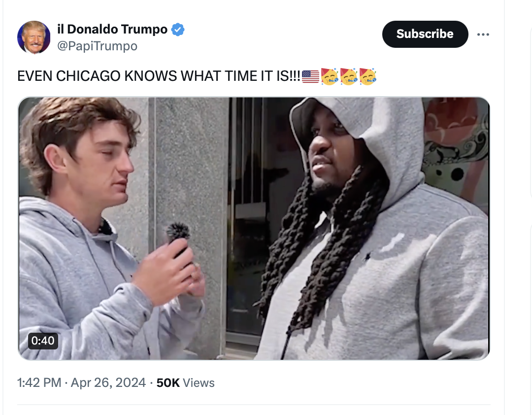Subscribe to il Donaldo Trumpo
Screen dimensions: 532x415
(x=425, y=34)
